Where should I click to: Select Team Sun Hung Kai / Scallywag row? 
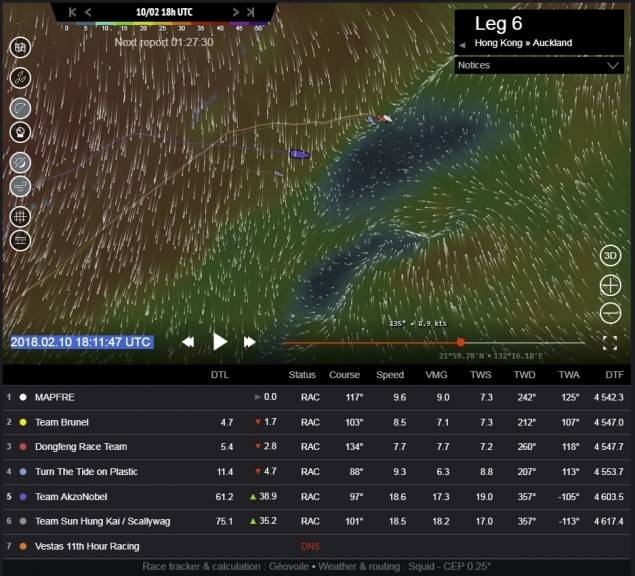pyautogui.click(x=317, y=521)
